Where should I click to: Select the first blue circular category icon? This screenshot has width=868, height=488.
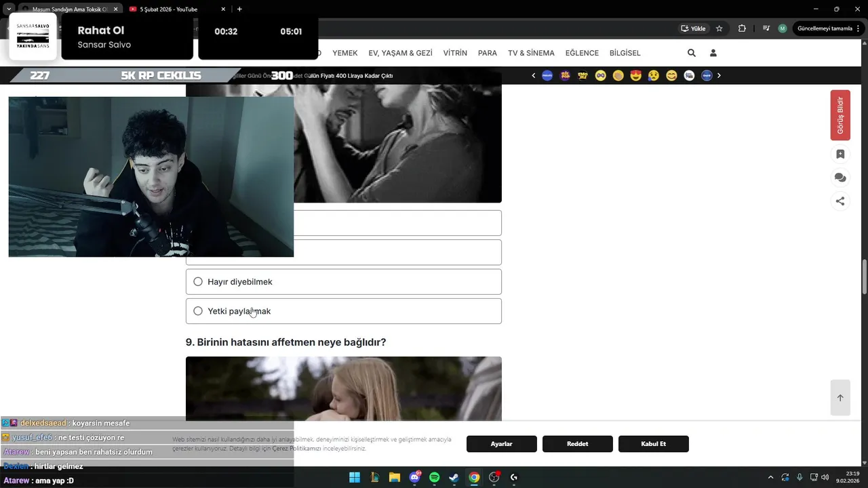(x=547, y=76)
